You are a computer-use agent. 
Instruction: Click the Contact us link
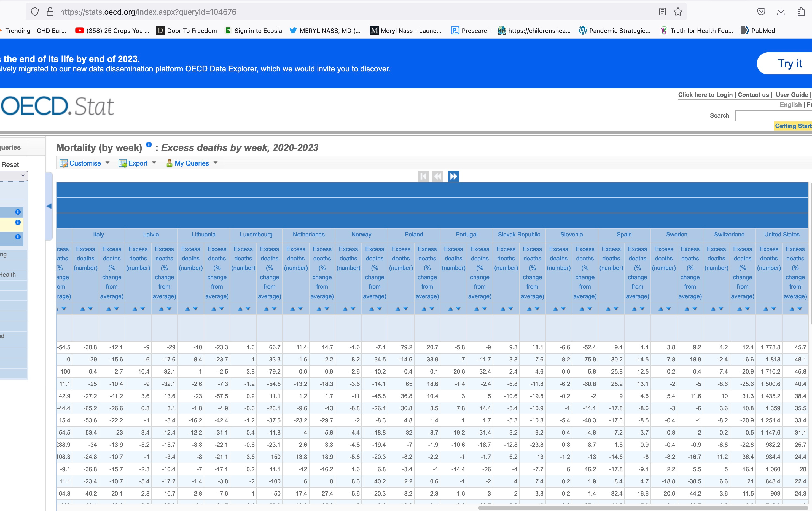[x=753, y=95]
